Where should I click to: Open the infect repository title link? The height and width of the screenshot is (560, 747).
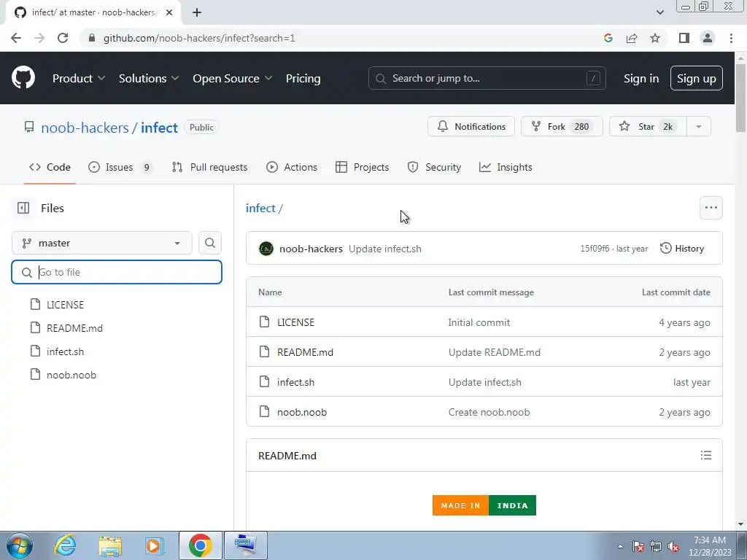[159, 128]
